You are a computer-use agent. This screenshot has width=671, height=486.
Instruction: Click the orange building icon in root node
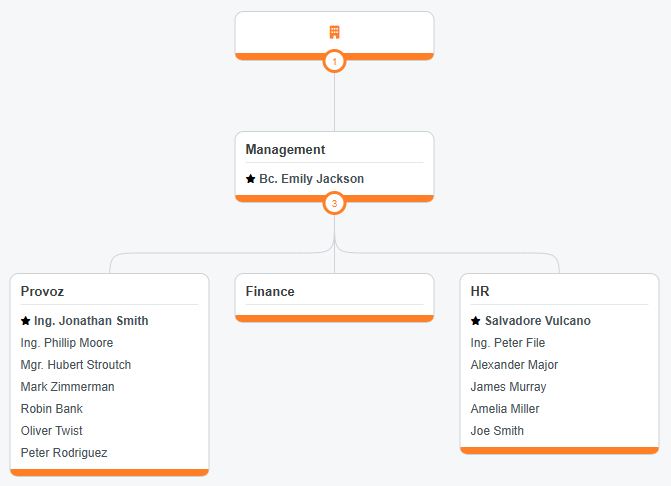334,32
